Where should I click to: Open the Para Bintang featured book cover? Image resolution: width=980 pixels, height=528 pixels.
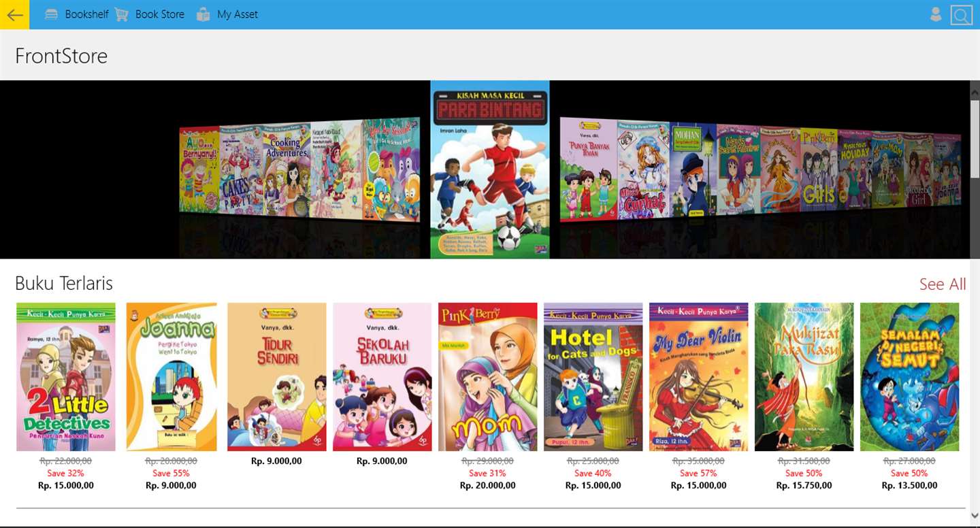point(490,169)
